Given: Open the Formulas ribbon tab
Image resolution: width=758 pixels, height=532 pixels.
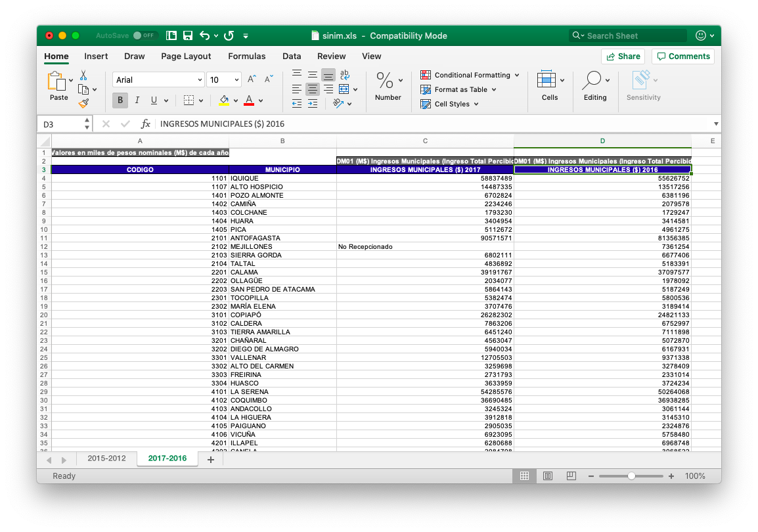Looking at the screenshot, I should [247, 56].
